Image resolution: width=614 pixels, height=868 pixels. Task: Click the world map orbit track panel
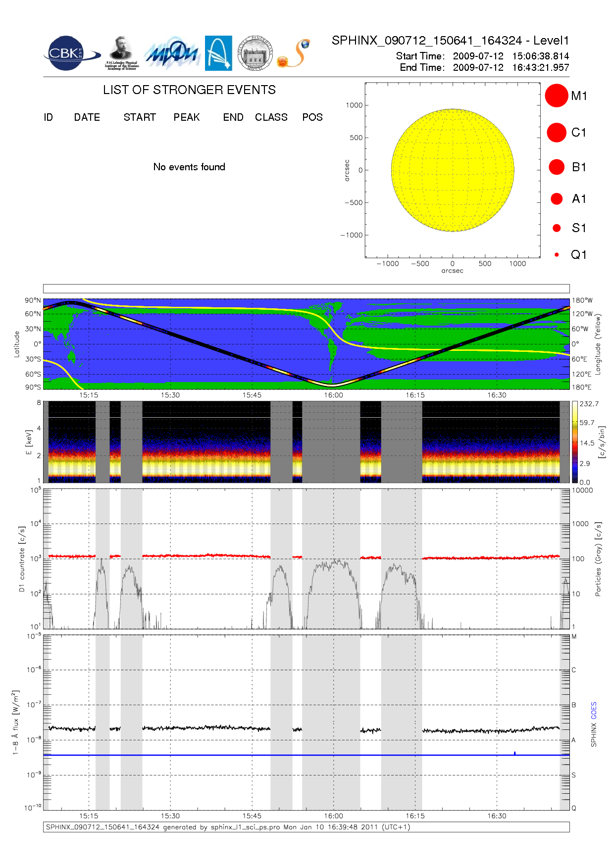click(307, 344)
